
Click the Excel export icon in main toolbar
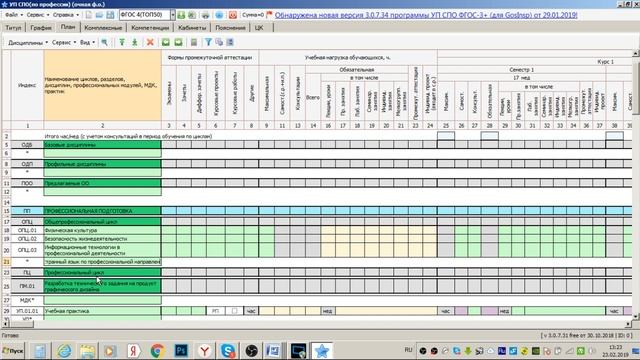tap(192, 15)
